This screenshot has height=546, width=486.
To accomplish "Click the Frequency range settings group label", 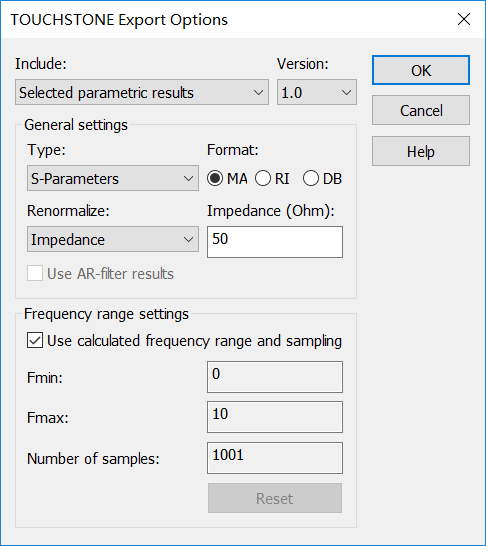I will coord(106,314).
